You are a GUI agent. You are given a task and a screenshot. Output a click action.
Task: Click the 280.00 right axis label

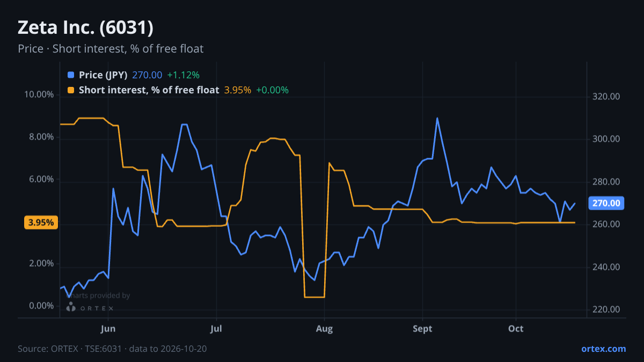(x=606, y=182)
